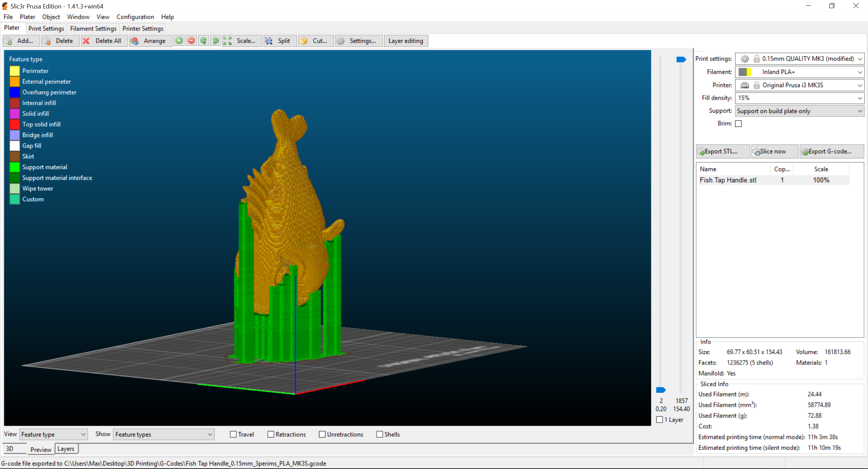Open the Configuration menu
Screen dimensions: 868x469
tap(135, 17)
